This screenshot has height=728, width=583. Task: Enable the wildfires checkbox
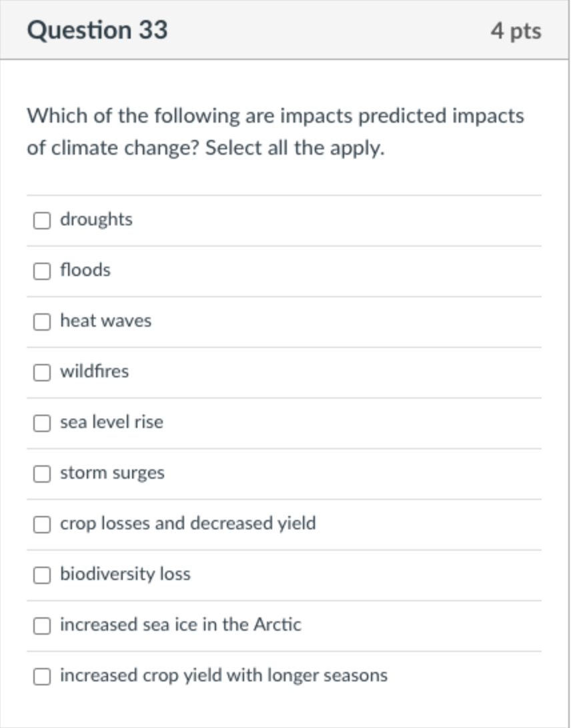42,372
